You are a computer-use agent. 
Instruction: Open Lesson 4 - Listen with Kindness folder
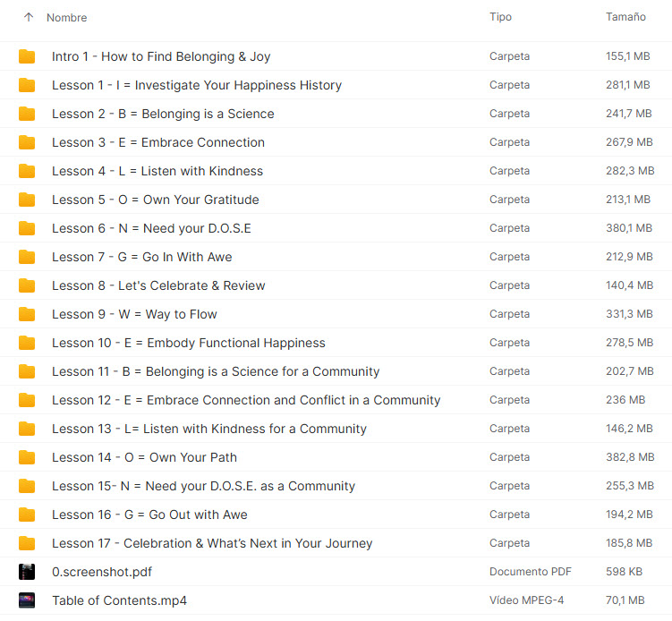(157, 171)
